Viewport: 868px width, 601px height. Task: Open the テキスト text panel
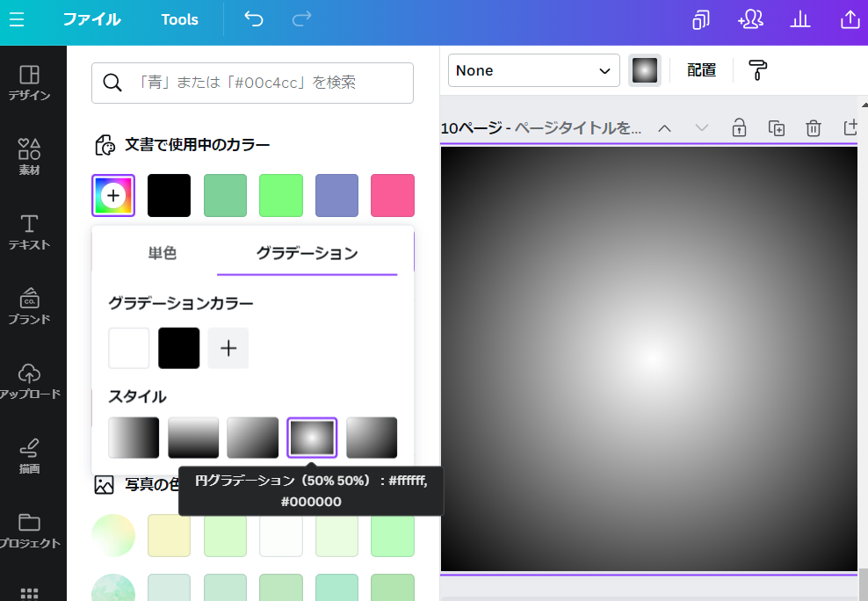tap(29, 232)
